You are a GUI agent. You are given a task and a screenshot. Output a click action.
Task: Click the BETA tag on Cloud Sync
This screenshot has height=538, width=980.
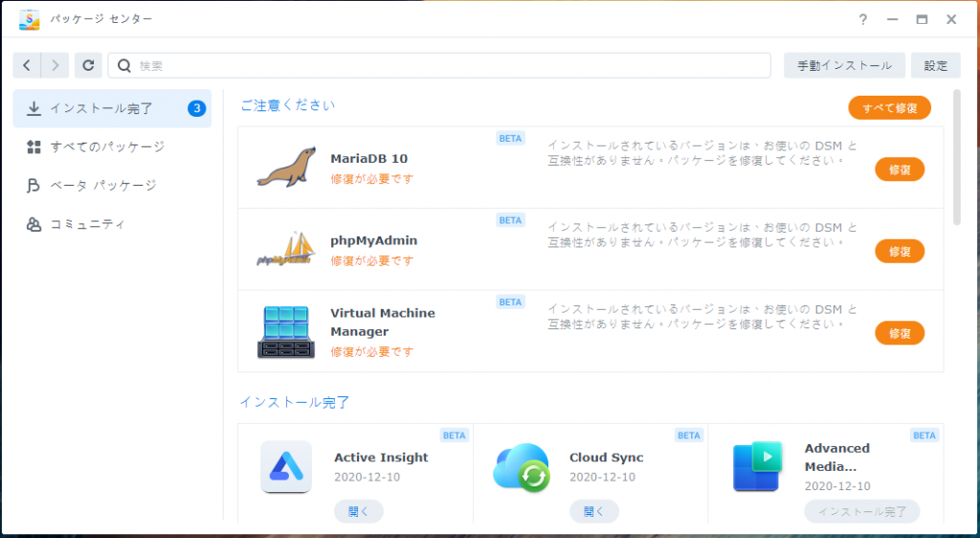tap(689, 436)
